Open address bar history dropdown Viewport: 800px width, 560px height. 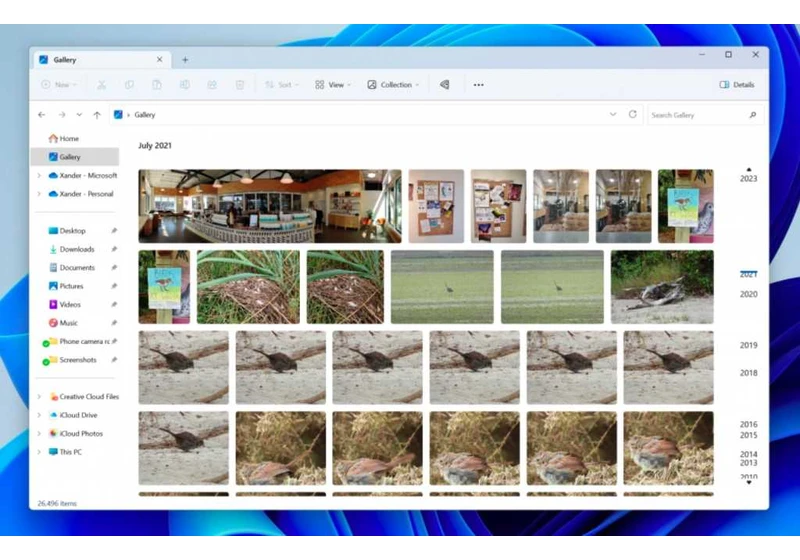pyautogui.click(x=613, y=114)
